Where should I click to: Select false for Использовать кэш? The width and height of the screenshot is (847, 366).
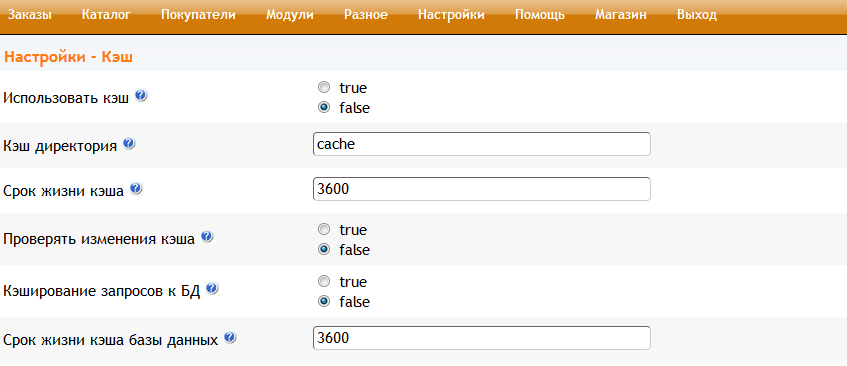tap(324, 107)
